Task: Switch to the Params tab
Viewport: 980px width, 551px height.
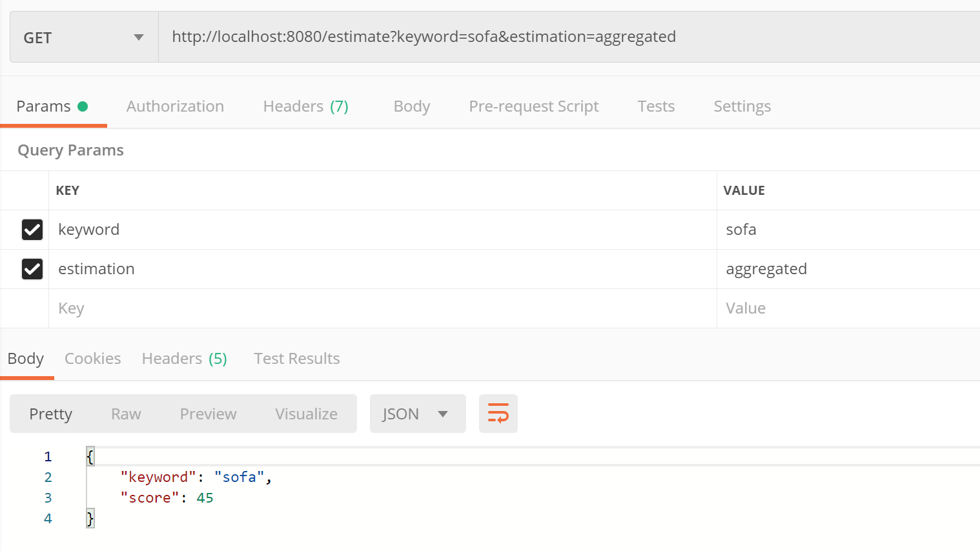Action: [x=52, y=106]
